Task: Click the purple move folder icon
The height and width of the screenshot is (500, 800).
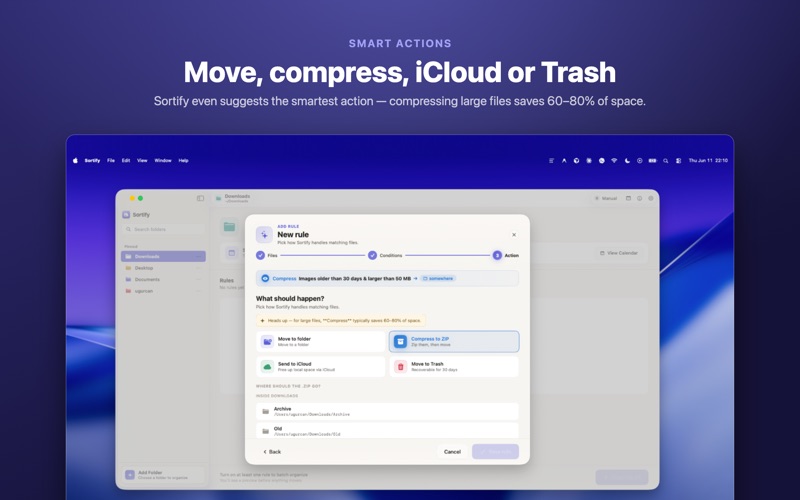Action: (267, 341)
